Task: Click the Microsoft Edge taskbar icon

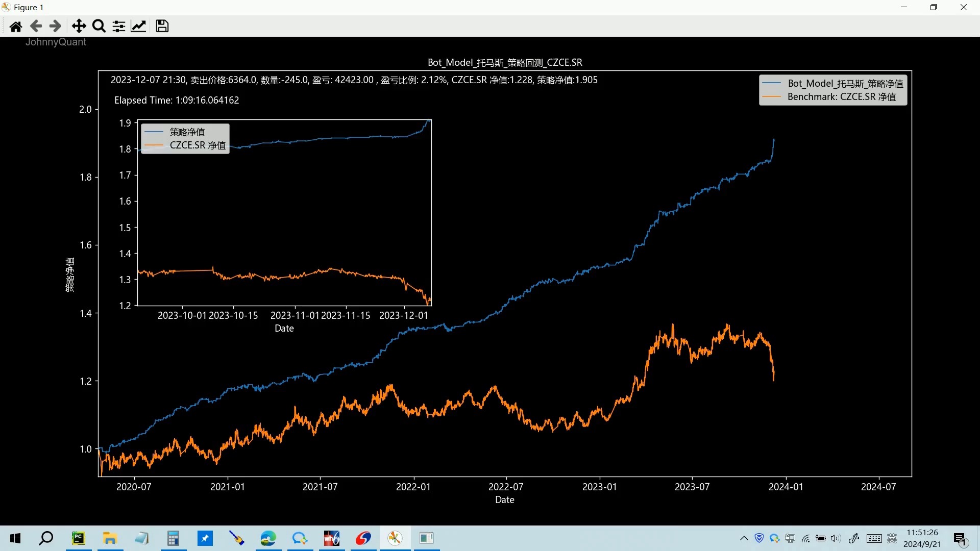Action: (268, 538)
